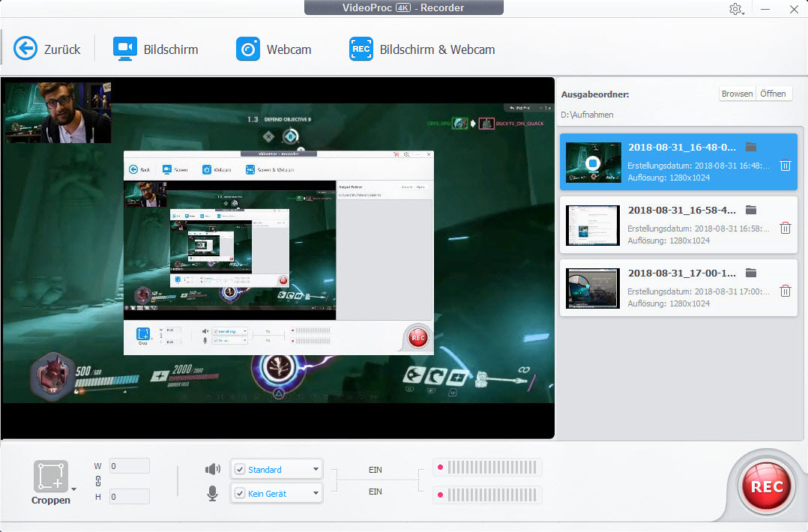
Task: Click the Browsen button
Action: click(x=737, y=94)
